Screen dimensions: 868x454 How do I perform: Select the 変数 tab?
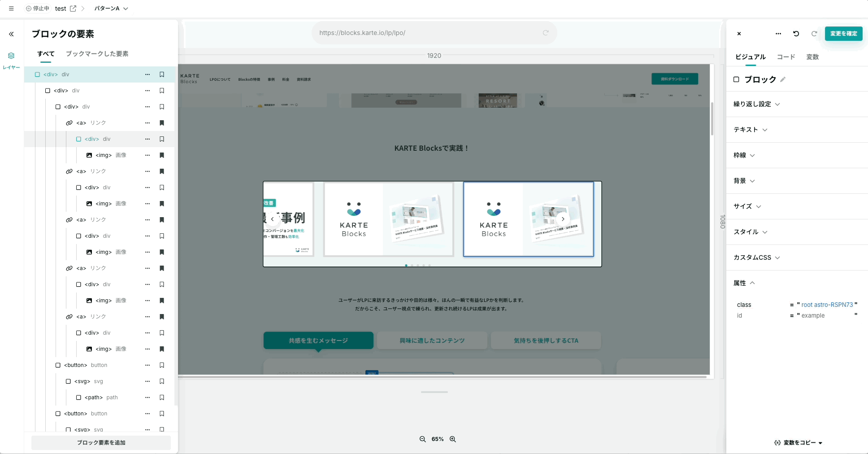812,57
